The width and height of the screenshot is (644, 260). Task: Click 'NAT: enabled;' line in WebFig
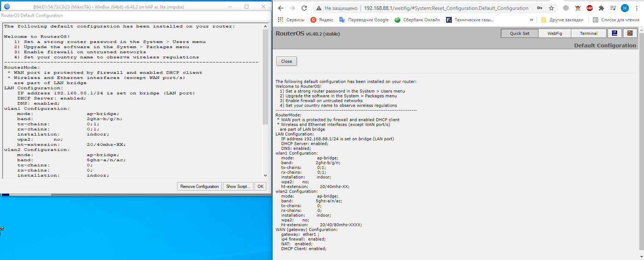[297, 244]
